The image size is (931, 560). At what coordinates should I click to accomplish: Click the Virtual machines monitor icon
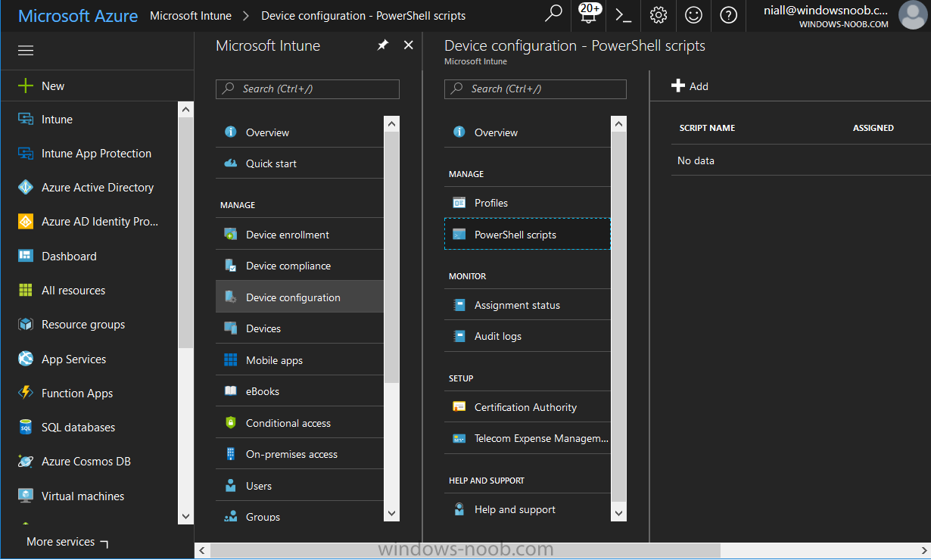point(26,496)
